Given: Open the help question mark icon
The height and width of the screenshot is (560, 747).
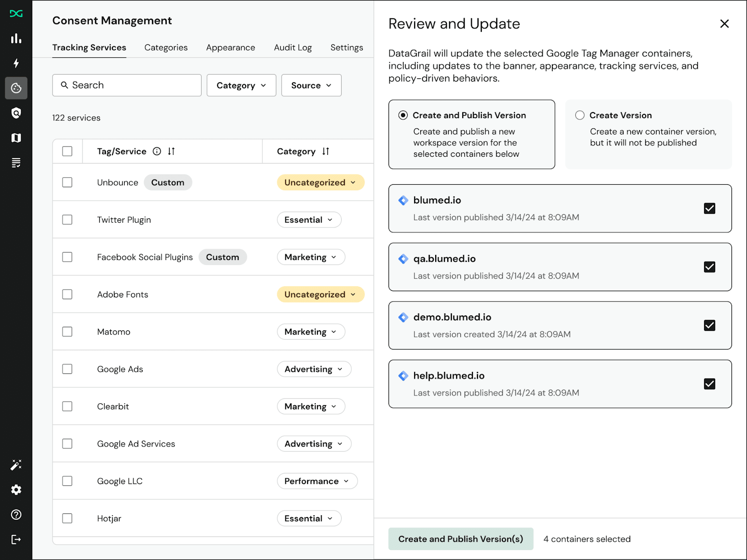Looking at the screenshot, I should (x=16, y=515).
